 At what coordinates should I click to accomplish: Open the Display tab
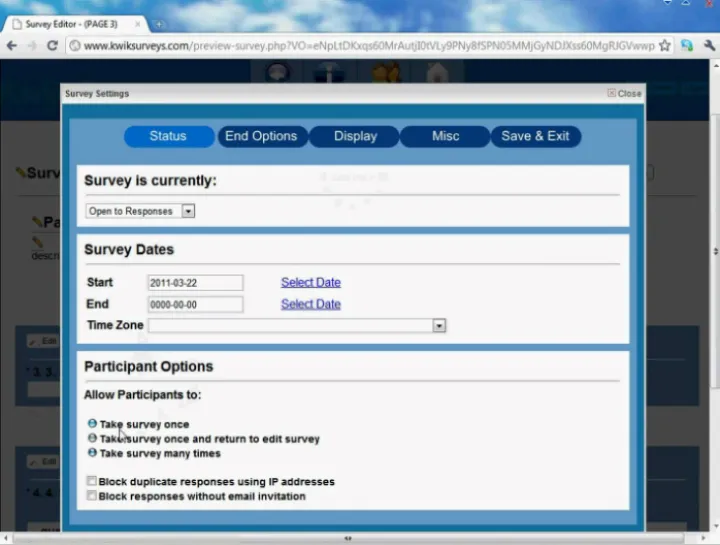point(355,136)
